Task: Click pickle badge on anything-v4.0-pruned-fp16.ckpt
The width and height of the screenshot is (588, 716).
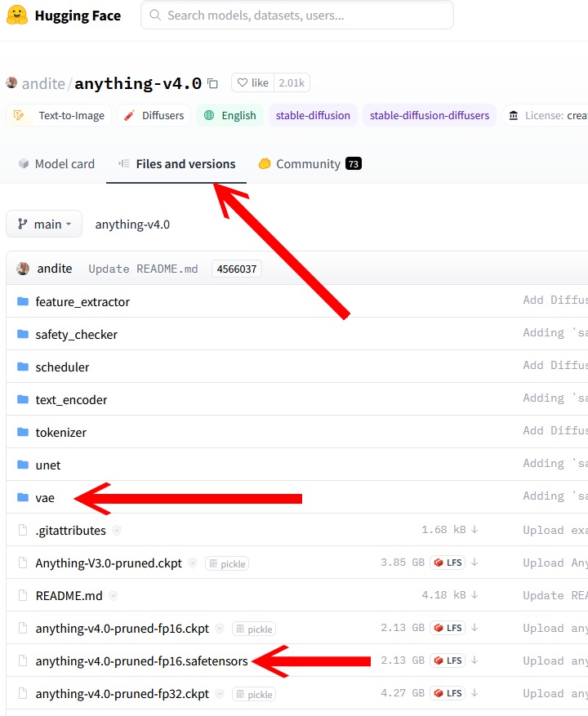Action: coord(254,629)
